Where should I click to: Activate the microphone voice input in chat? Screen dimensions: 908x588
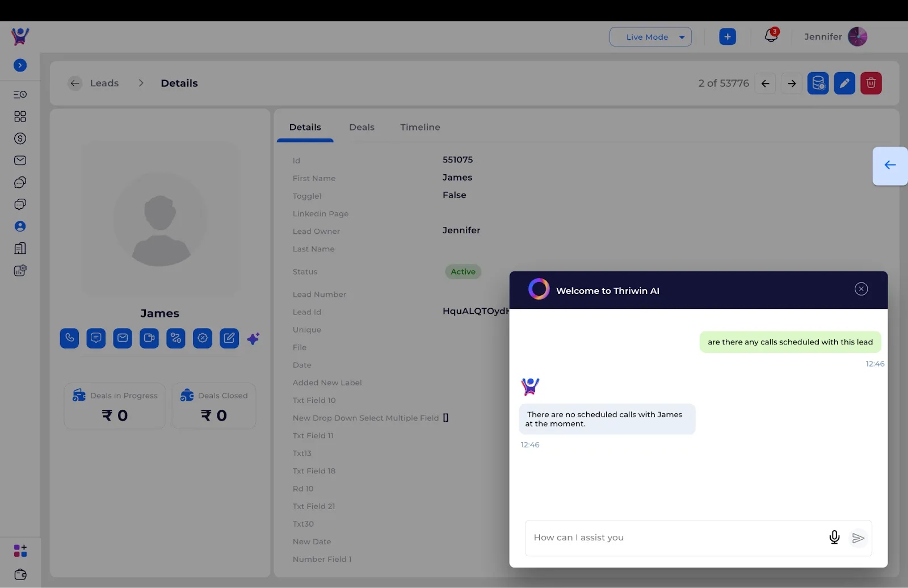tap(834, 537)
